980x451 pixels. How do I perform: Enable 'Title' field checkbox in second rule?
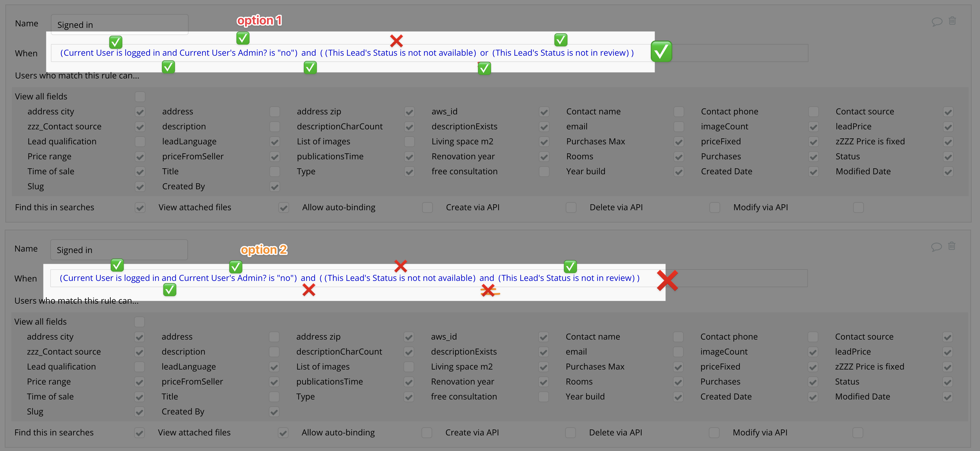tap(274, 397)
